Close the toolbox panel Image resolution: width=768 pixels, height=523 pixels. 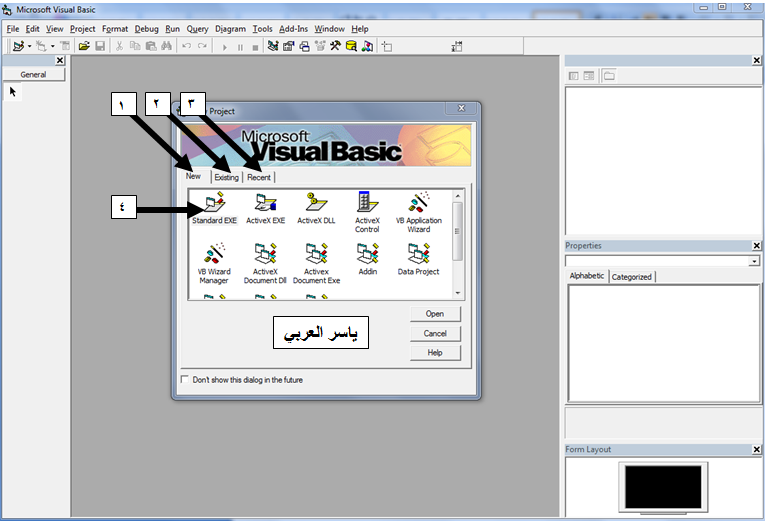click(x=60, y=60)
